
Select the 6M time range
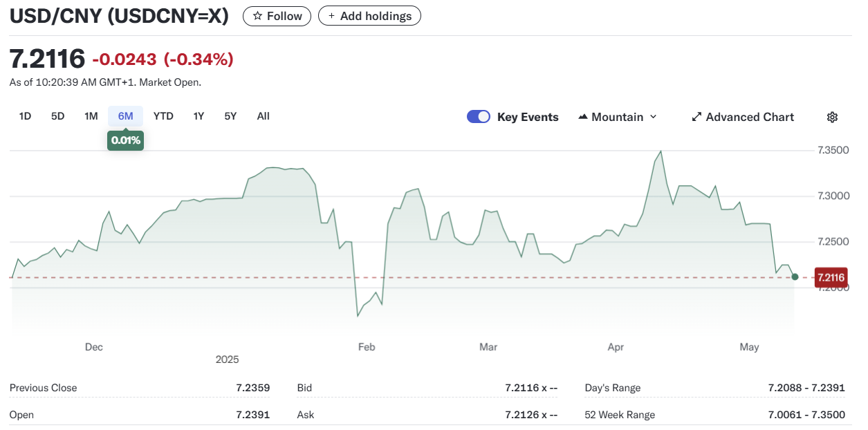click(x=125, y=116)
